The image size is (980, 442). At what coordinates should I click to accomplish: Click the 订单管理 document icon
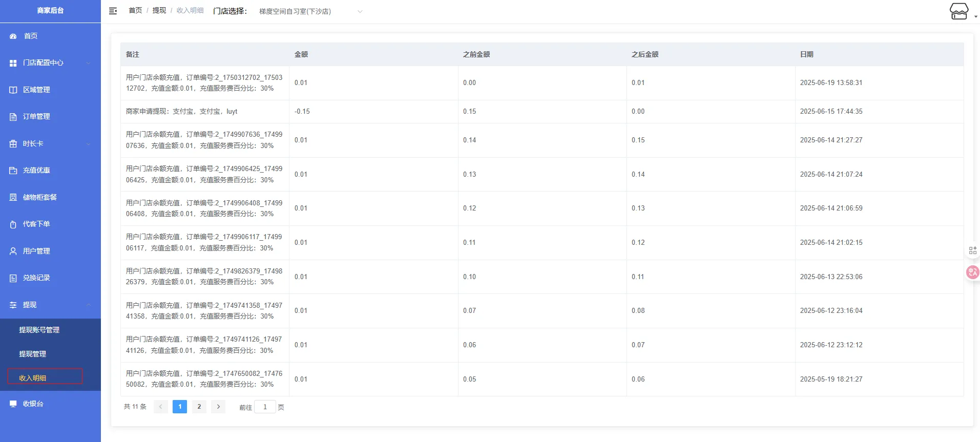(13, 117)
